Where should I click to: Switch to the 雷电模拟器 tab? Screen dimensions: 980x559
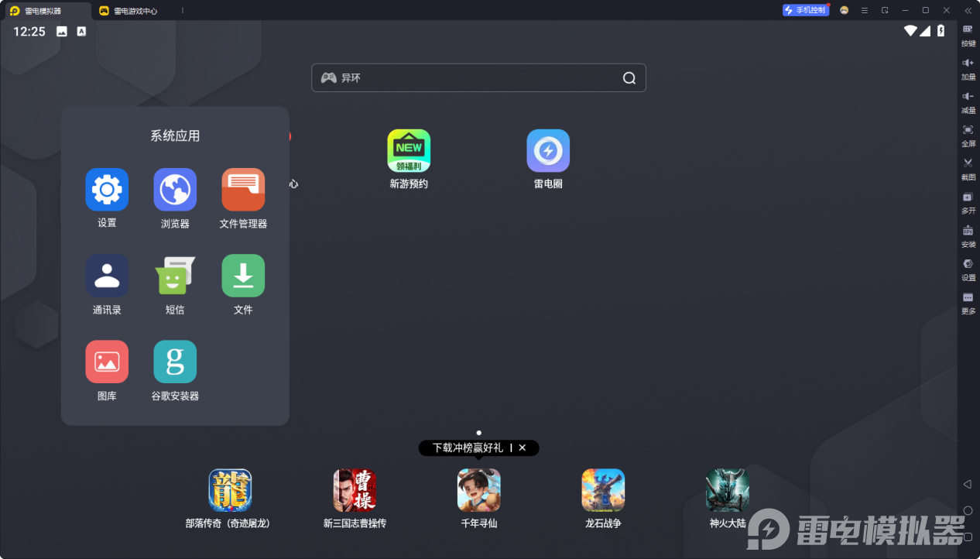coord(43,11)
